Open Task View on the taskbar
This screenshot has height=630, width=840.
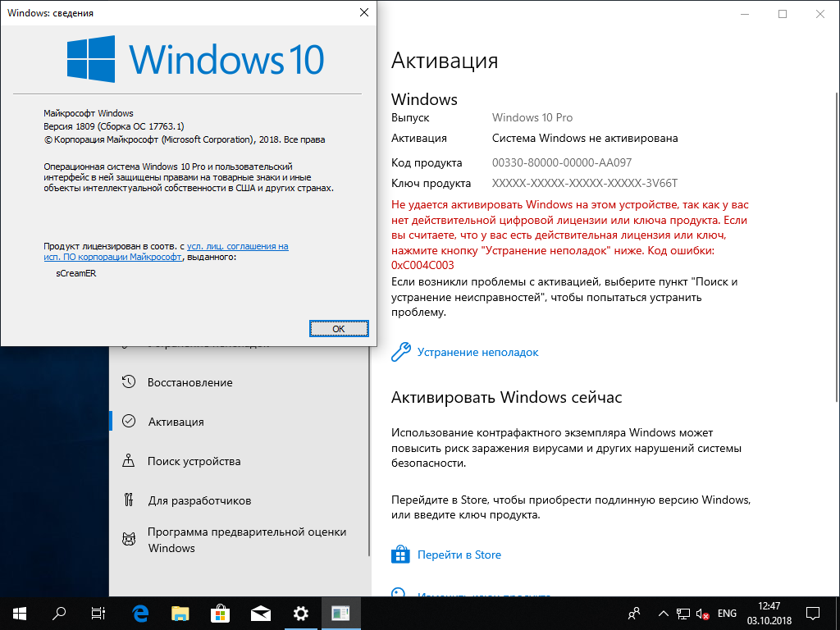[x=98, y=614]
